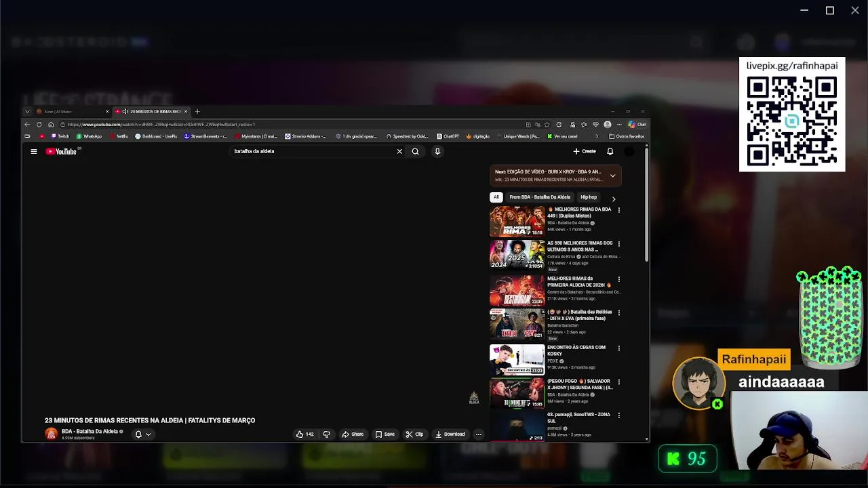The width and height of the screenshot is (868, 488).
Task: Select the Hip hop filter chip
Action: (589, 197)
